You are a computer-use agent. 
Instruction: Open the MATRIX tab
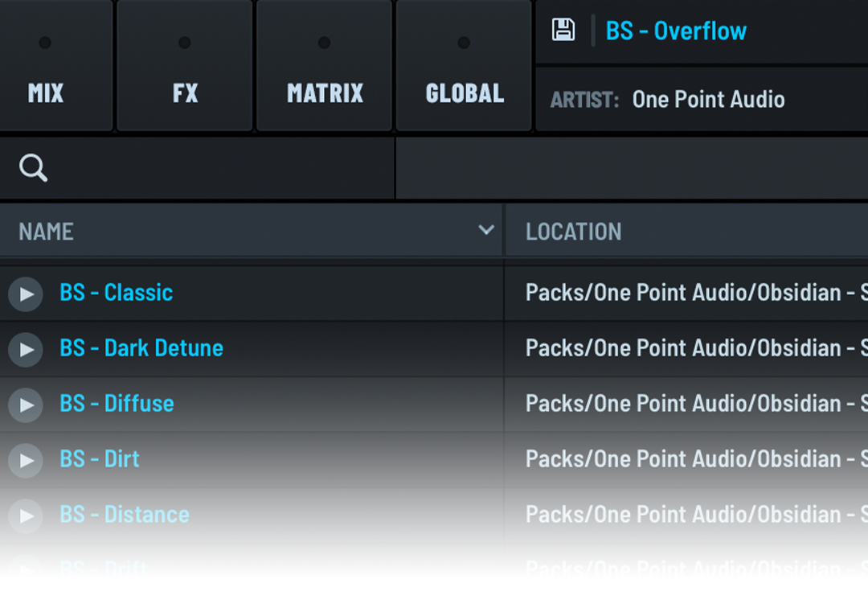pos(325,66)
